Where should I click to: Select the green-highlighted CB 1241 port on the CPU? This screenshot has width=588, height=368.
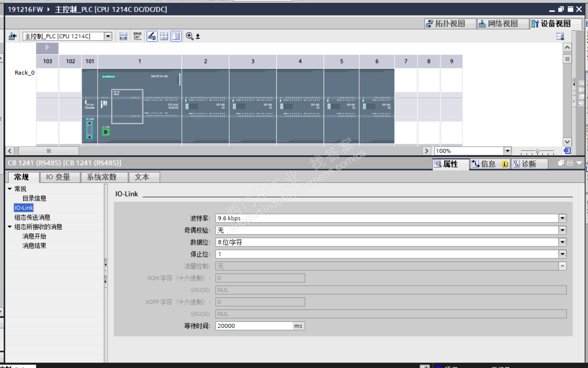[106, 132]
